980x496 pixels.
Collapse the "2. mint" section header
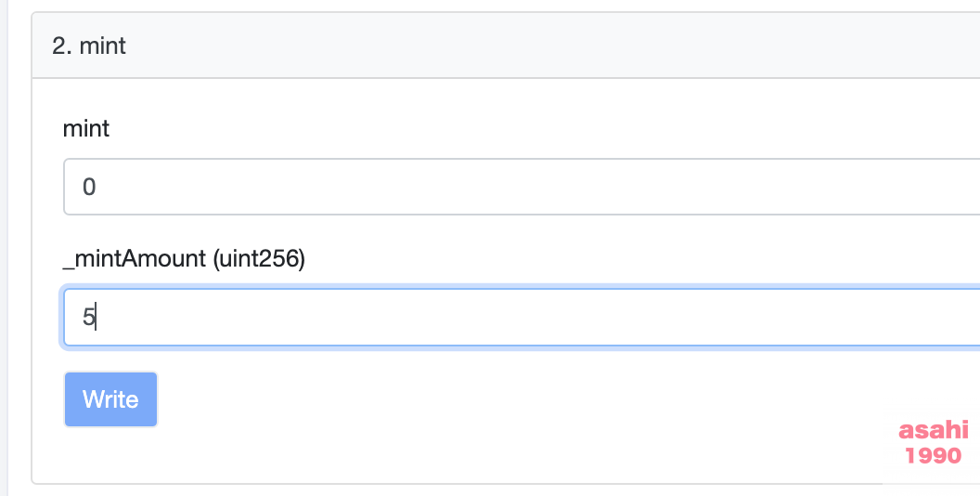[x=506, y=45]
